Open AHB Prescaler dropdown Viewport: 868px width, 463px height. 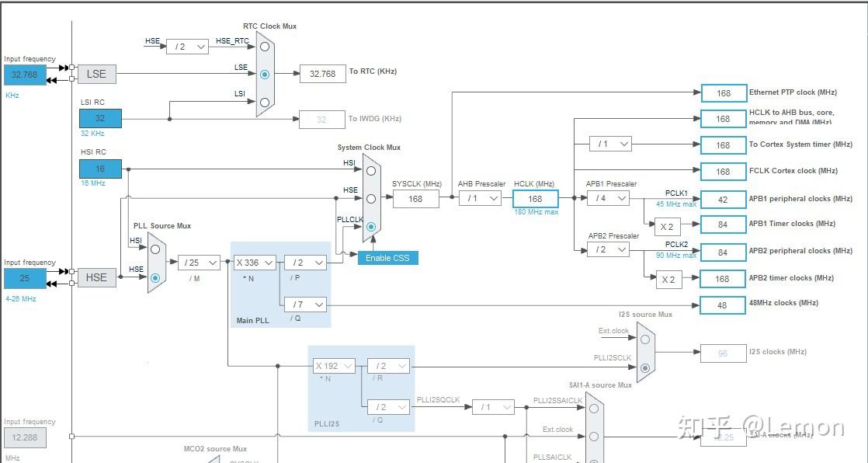pos(480,198)
